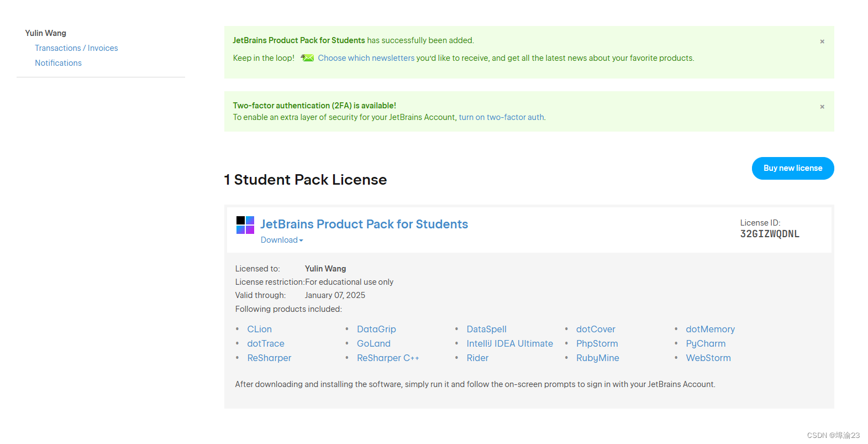868x444 pixels.
Task: Open the Rider product link
Action: pyautogui.click(x=477, y=358)
